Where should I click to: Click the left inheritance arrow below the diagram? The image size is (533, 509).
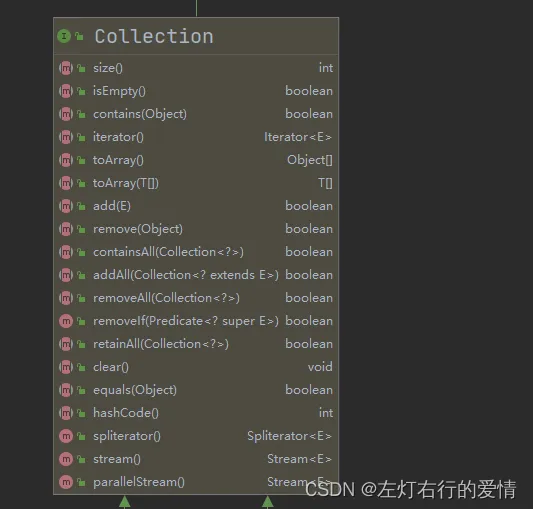(125, 502)
